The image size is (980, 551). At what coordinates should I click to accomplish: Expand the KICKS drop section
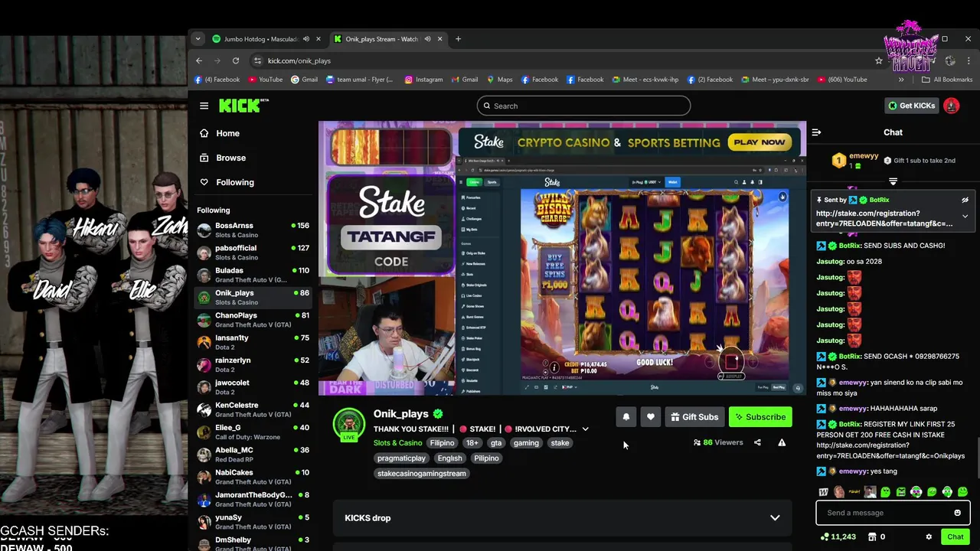click(x=775, y=518)
